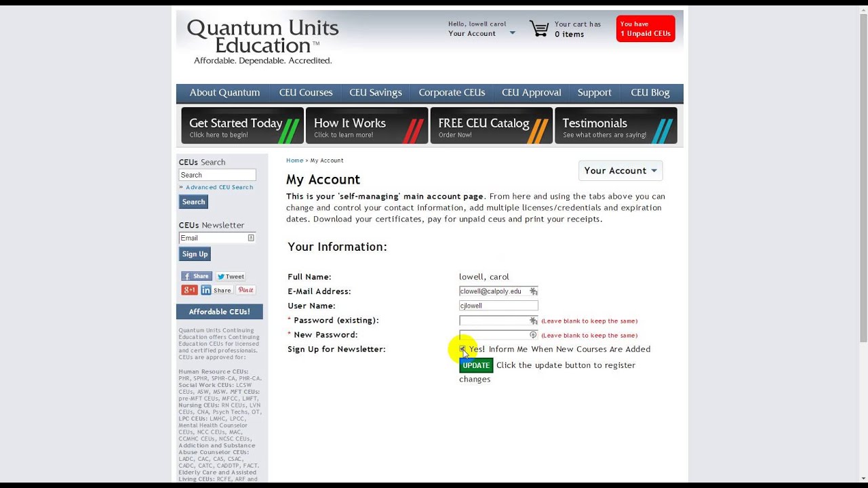868x488 pixels.
Task: Click the sidebar Search button
Action: (x=193, y=202)
